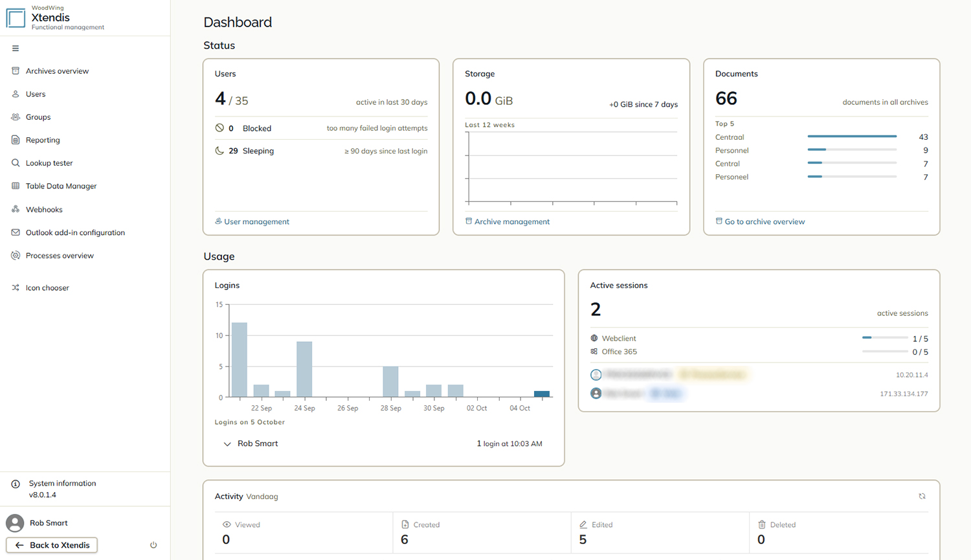This screenshot has height=560, width=971.
Task: Click the Archives overview icon
Action: tap(16, 71)
